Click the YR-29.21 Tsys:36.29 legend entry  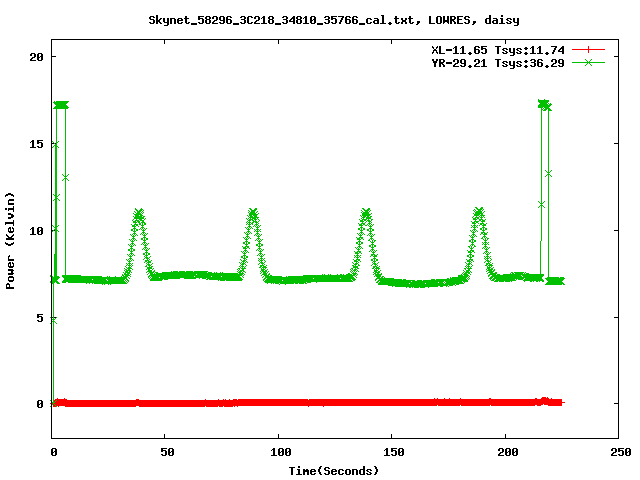498,63
